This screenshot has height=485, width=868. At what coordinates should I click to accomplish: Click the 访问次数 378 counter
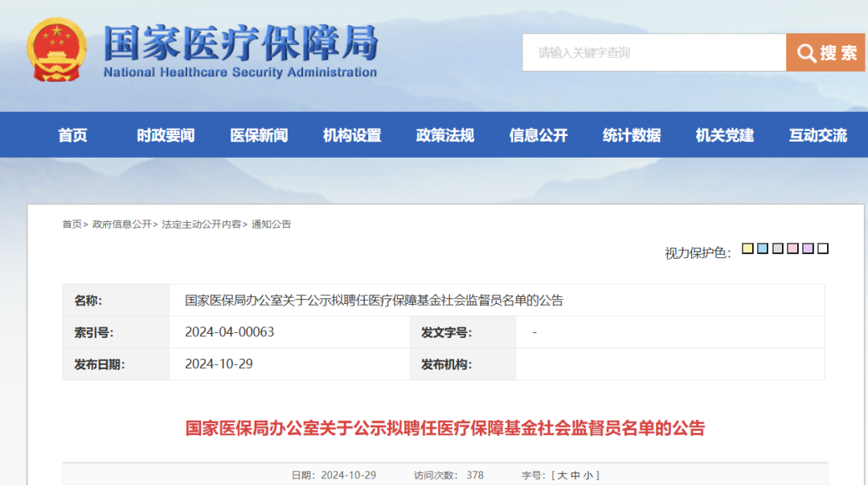[448, 475]
